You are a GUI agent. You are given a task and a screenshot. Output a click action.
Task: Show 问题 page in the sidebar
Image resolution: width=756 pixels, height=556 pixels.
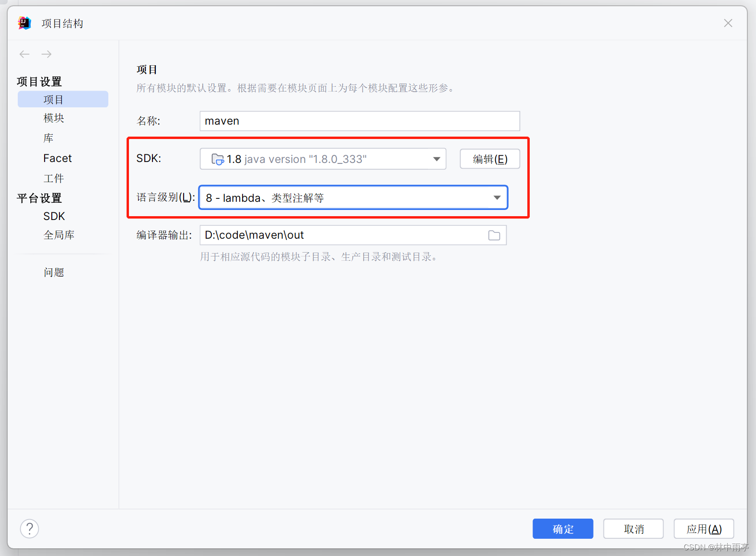click(x=54, y=272)
